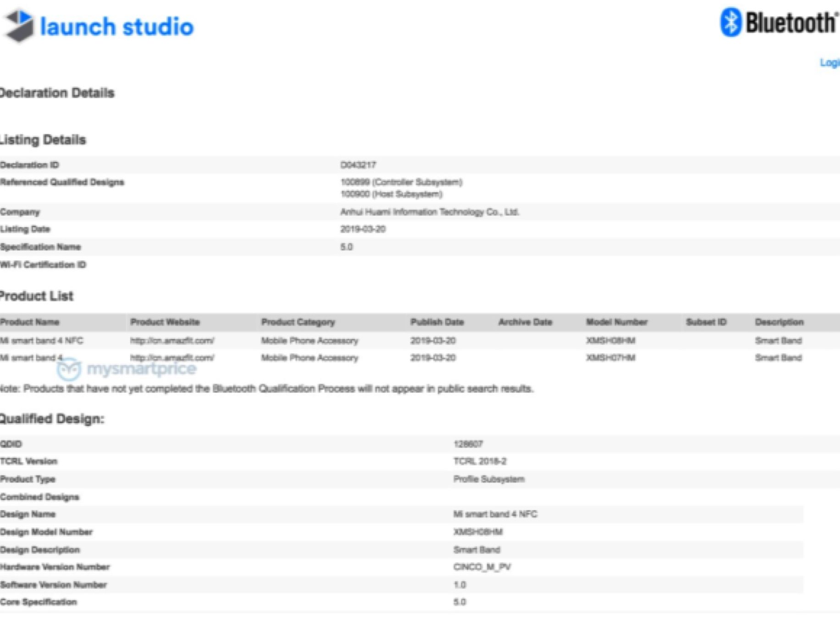Select the Declaration ID value D043217
Image resolution: width=840 pixels, height=617 pixels.
358,165
